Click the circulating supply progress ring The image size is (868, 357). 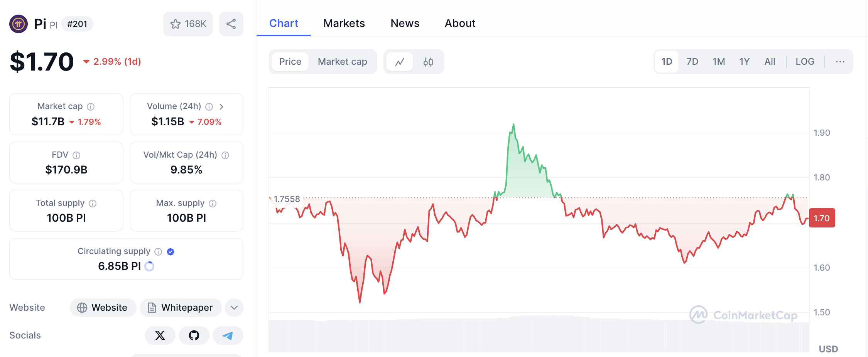[149, 266]
